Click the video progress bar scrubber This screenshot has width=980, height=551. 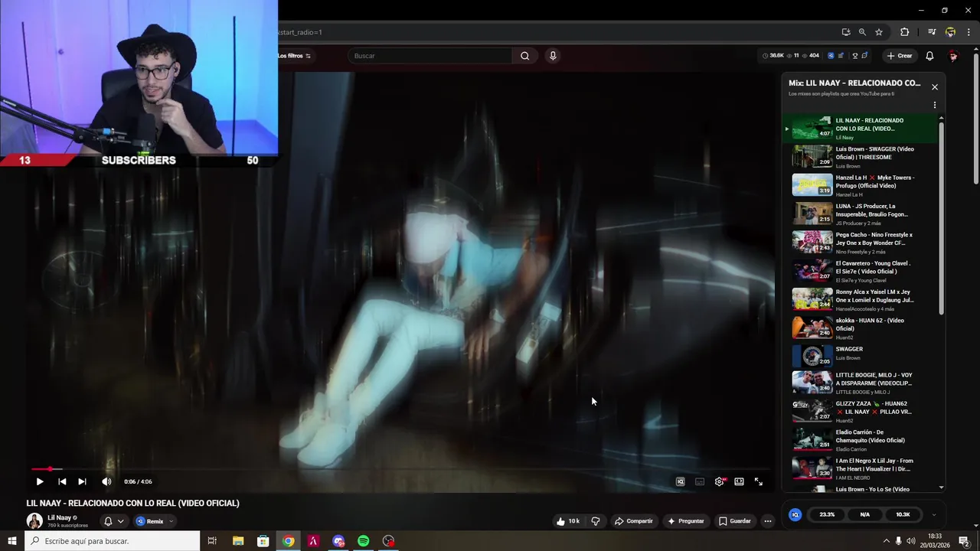point(51,469)
